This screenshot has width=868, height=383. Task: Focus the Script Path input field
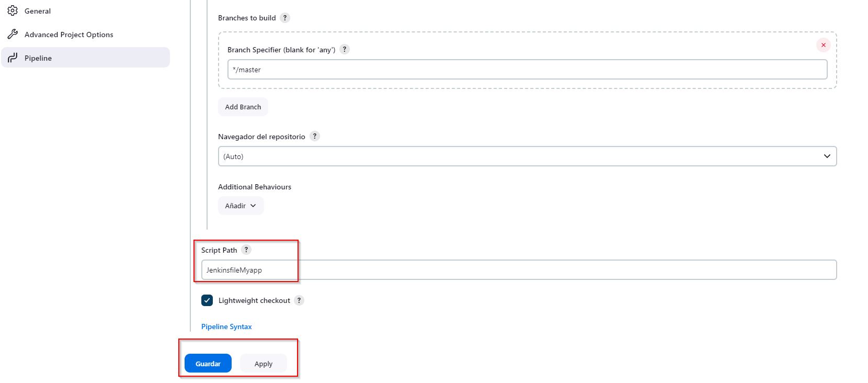(x=519, y=269)
